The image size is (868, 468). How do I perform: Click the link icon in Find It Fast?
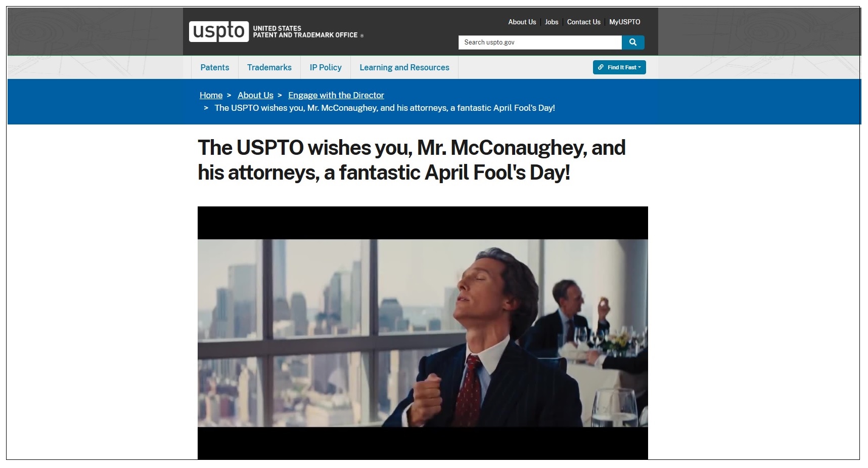tap(601, 67)
